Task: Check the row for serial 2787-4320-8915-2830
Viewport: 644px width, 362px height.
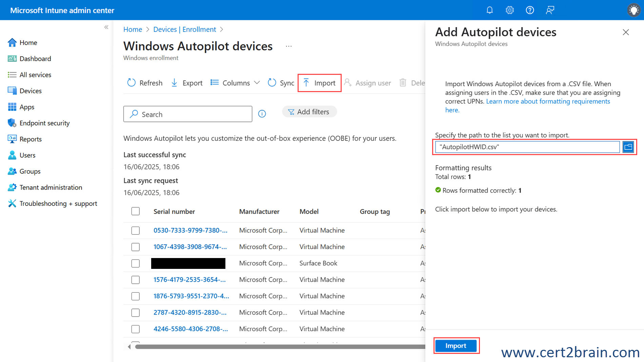Action: click(136, 313)
